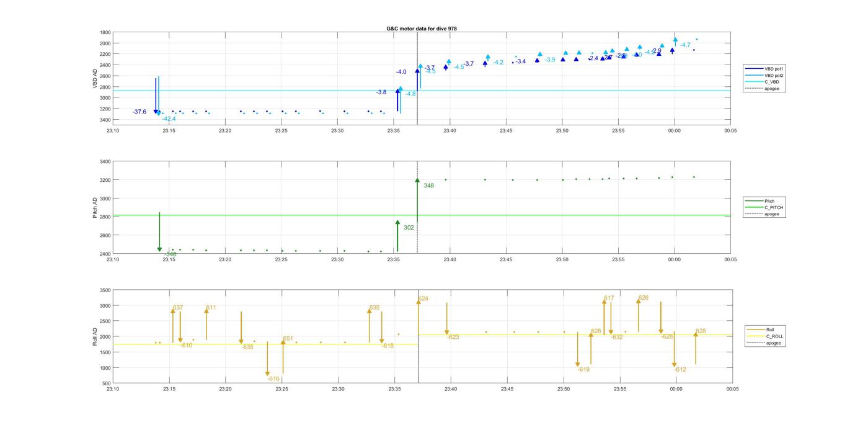Select 'apogee' in the Pitch plot legend
Viewport: 868px width, 430px height.
762,214
